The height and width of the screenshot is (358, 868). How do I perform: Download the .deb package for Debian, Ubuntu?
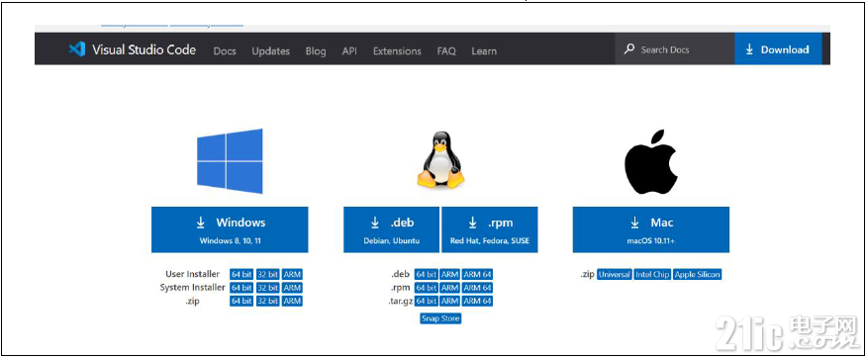pyautogui.click(x=391, y=229)
